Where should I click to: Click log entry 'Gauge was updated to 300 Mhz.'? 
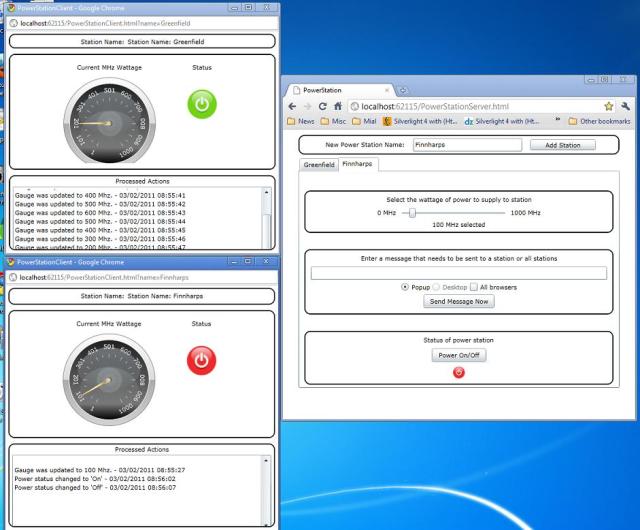pyautogui.click(x=100, y=239)
